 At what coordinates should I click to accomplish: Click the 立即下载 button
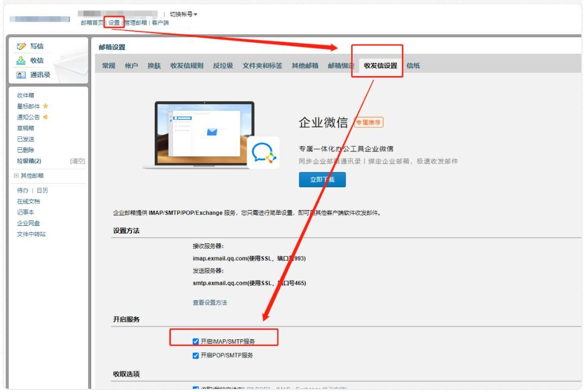pyautogui.click(x=322, y=180)
